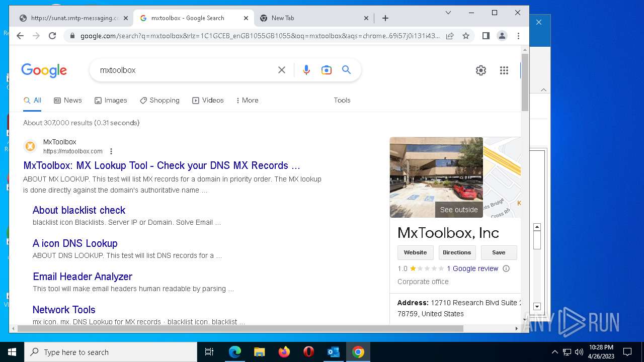Select the All results tab
The width and height of the screenshot is (644, 362).
tap(32, 100)
